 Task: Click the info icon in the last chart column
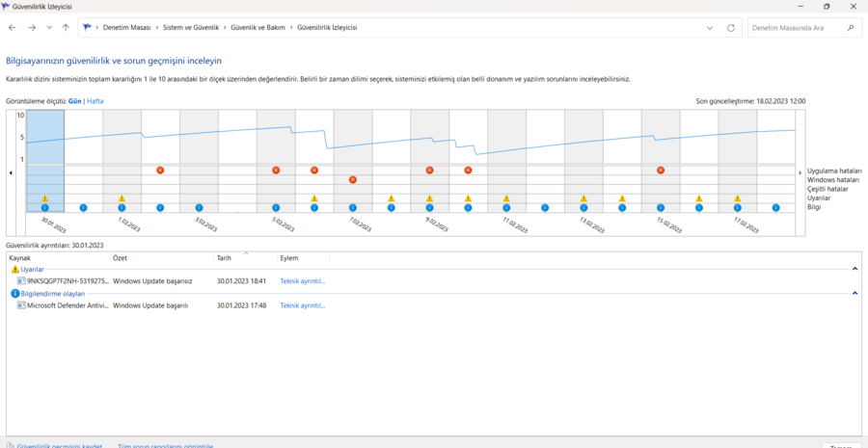775,207
